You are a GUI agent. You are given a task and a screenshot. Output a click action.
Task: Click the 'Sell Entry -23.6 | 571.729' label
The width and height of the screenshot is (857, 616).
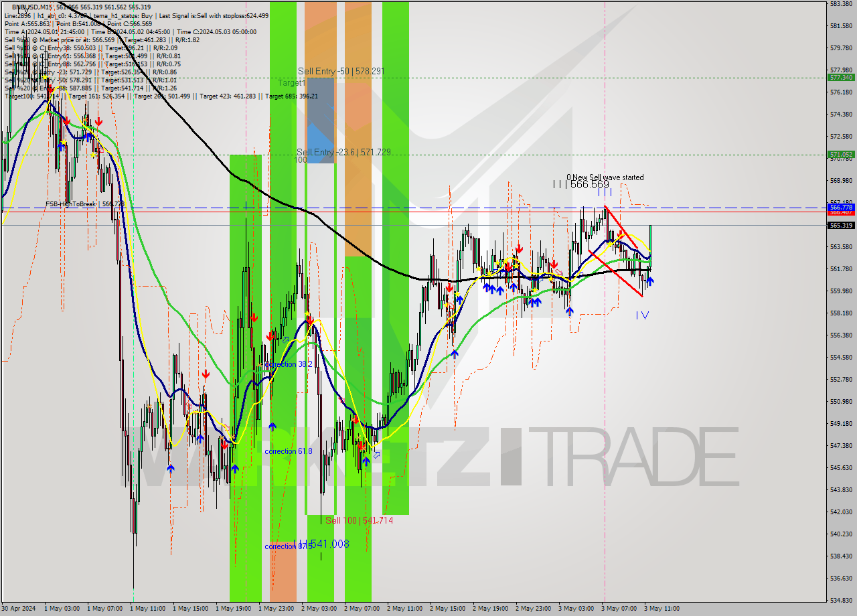coord(343,153)
